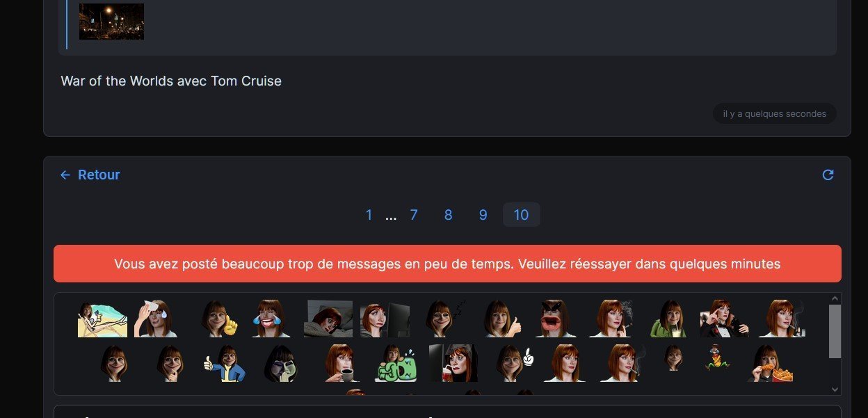Select the blue jacket thumbs-up sticker

click(x=224, y=363)
